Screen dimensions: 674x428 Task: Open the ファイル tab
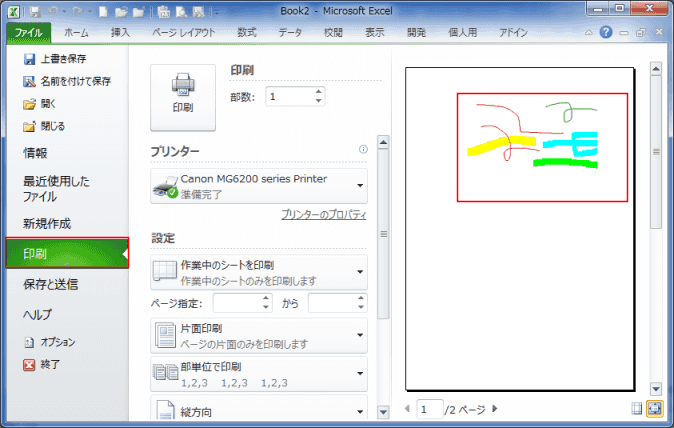(x=28, y=33)
